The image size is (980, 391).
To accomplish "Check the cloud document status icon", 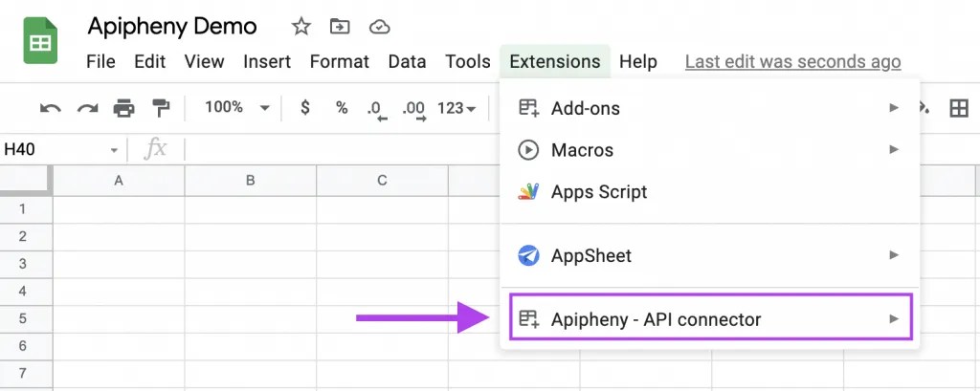I will click(x=379, y=27).
